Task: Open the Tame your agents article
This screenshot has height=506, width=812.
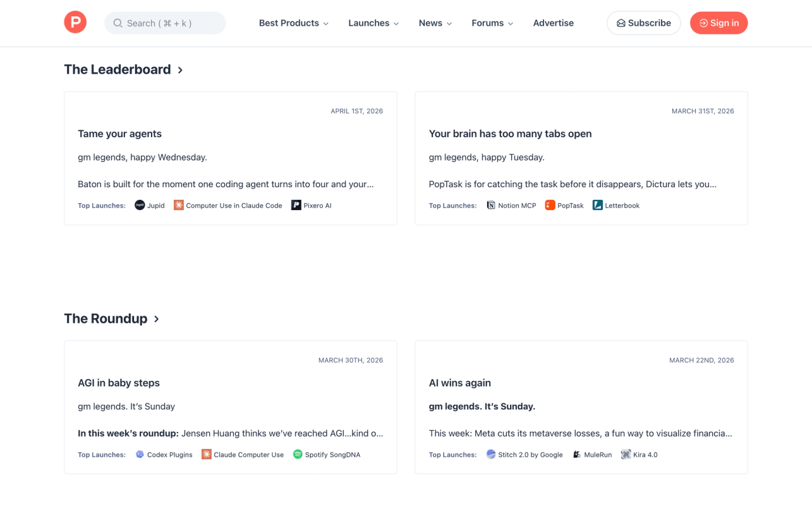Action: click(119, 133)
